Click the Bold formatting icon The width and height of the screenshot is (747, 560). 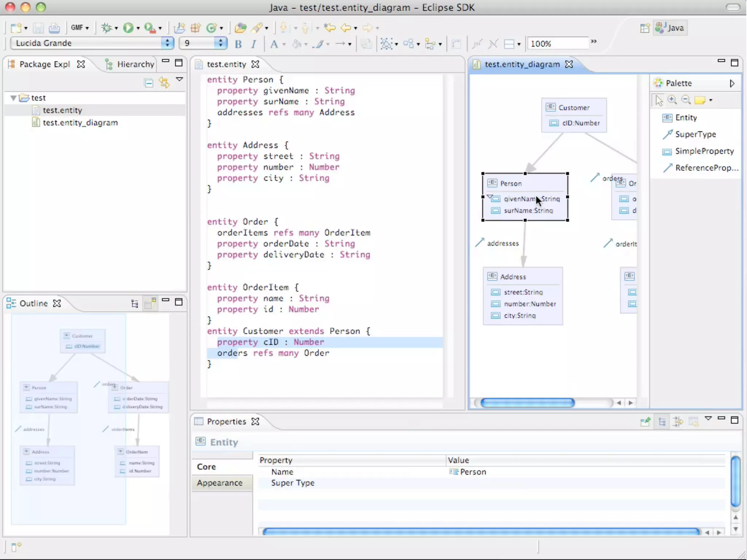click(238, 44)
